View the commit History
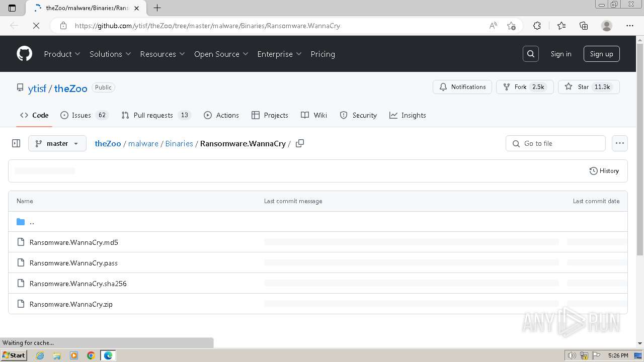This screenshot has height=362, width=644. click(604, 171)
